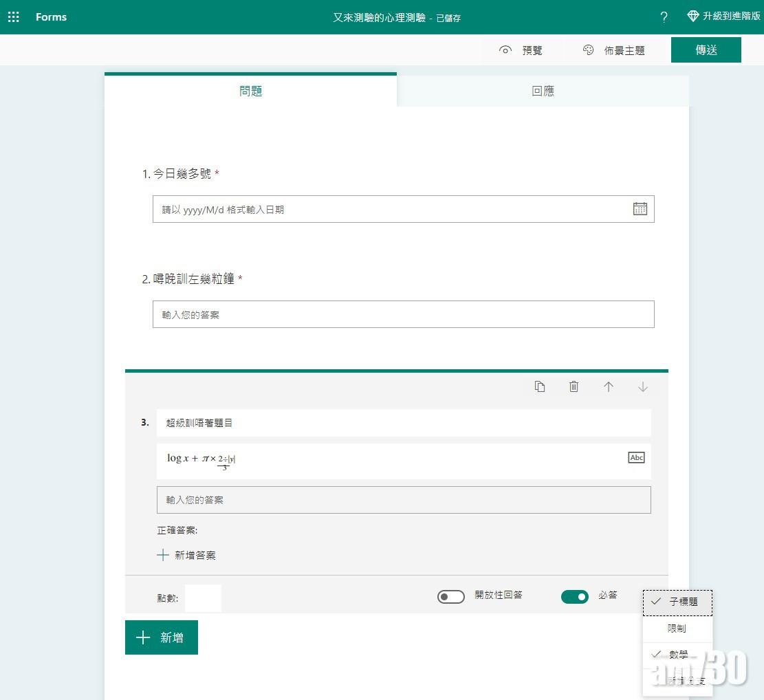Switch the math field to Abc text mode

coord(636,458)
